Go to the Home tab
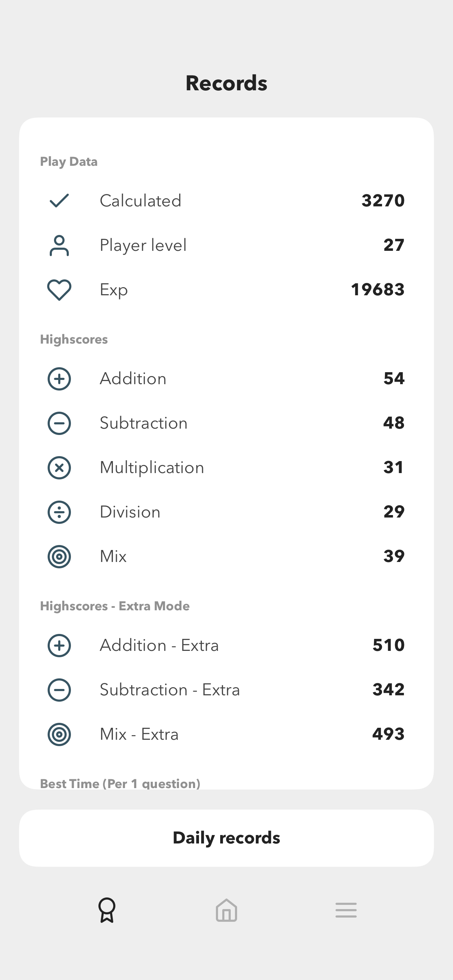The width and height of the screenshot is (453, 980). (x=226, y=910)
